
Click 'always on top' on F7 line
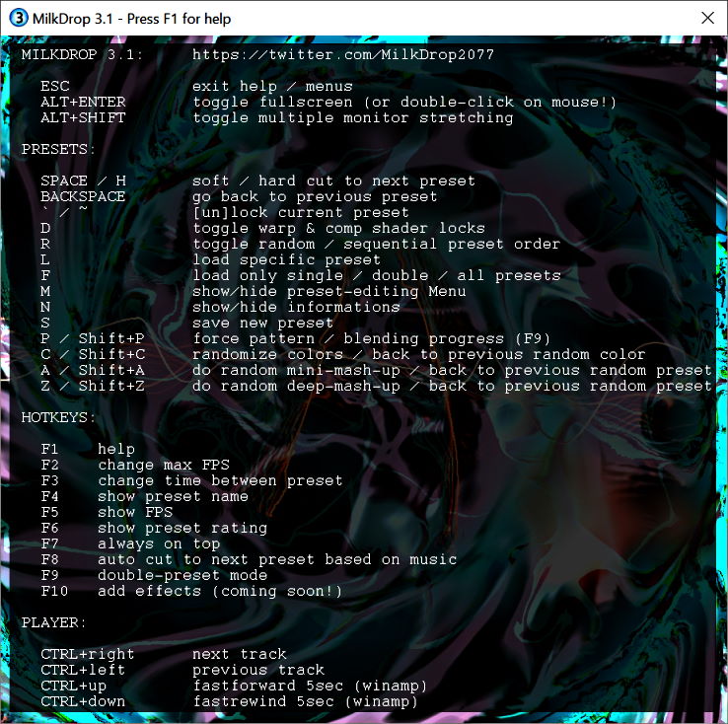click(x=159, y=543)
